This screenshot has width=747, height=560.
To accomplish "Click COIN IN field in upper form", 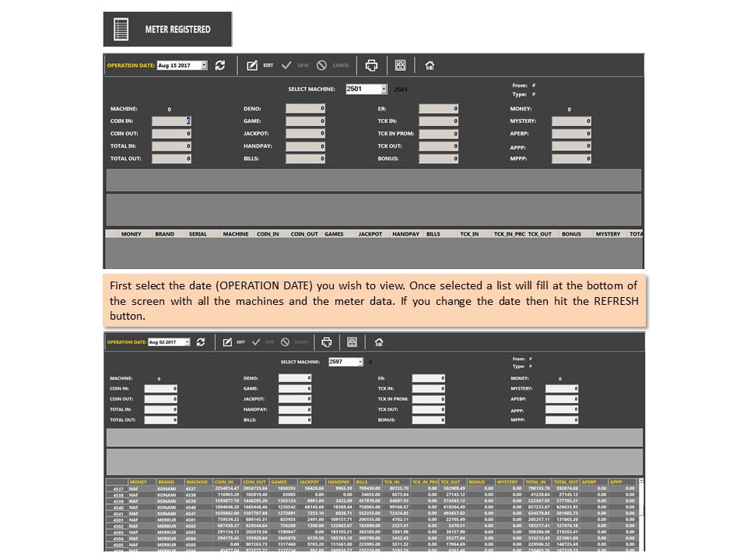I will click(x=171, y=121).
